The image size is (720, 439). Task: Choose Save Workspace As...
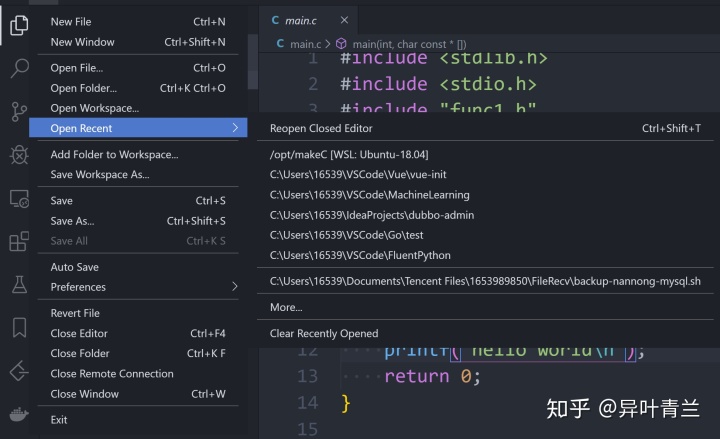[138, 174]
